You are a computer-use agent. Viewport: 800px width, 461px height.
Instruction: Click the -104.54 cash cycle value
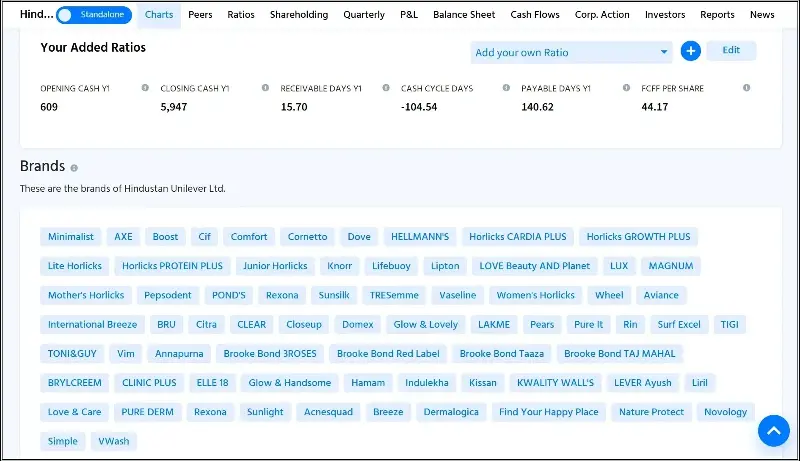[419, 107]
